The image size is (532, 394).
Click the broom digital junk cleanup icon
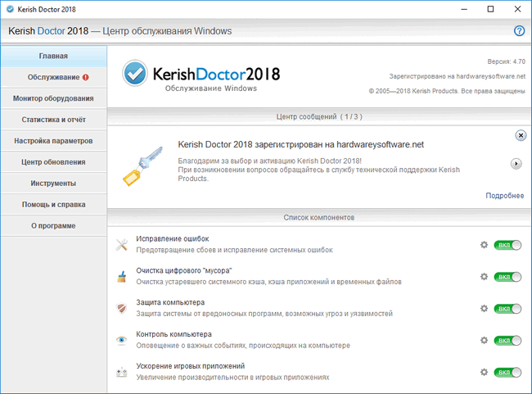[x=121, y=277]
